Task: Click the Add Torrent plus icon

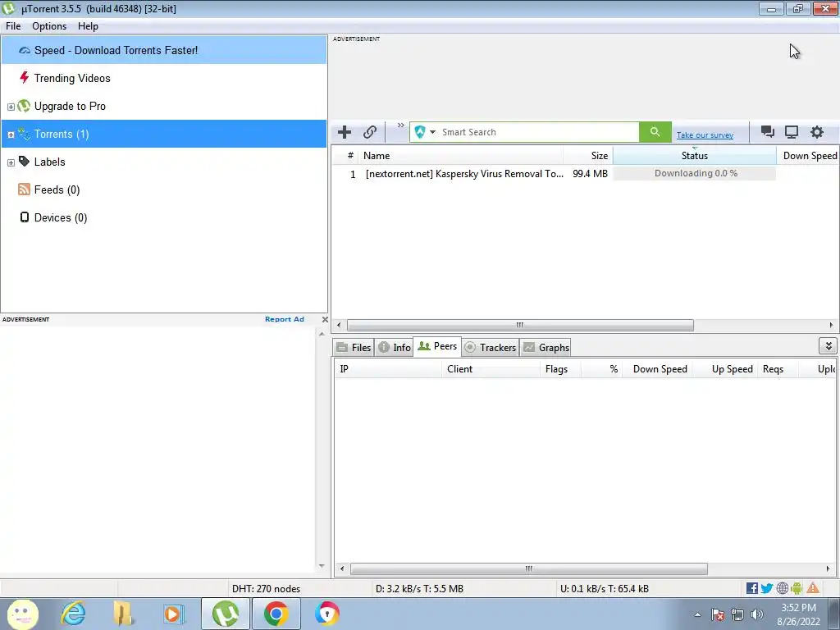Action: click(x=345, y=132)
